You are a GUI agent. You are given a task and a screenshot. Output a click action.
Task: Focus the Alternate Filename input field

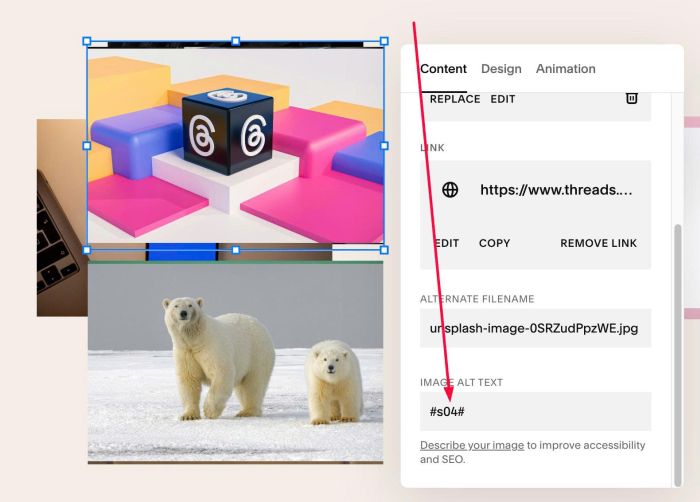[x=535, y=328]
